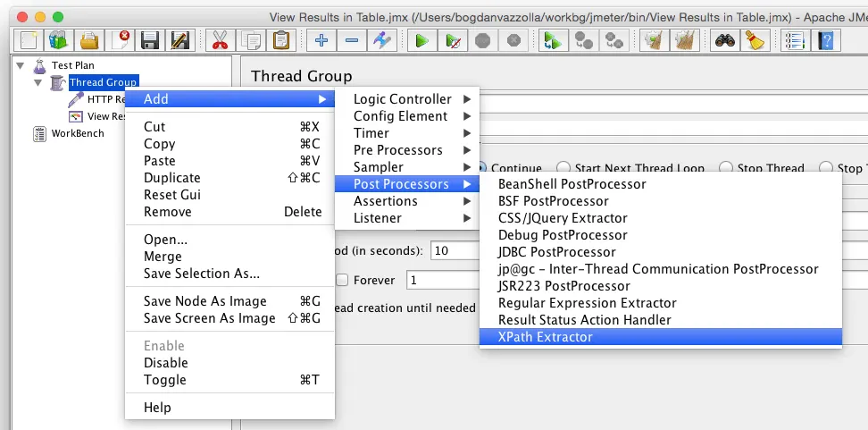This screenshot has height=430, width=868.
Task: Save the test plan with floppy icon
Action: pos(150,40)
